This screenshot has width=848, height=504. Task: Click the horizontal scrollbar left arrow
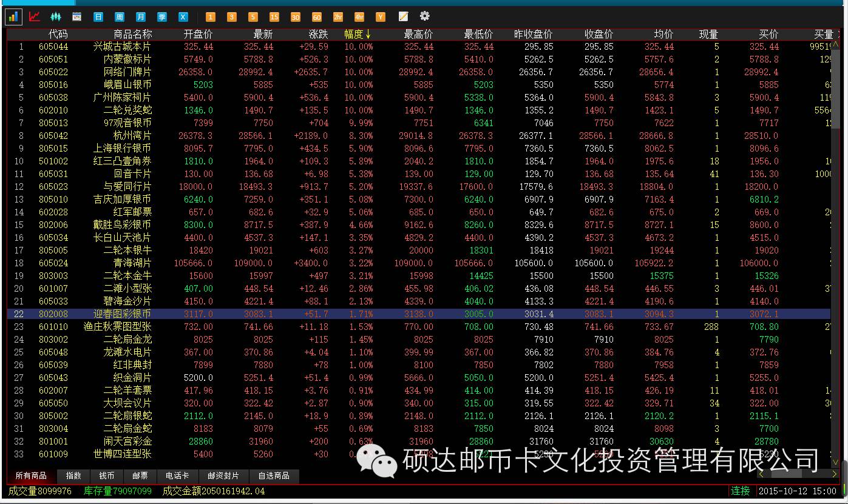pos(761,474)
